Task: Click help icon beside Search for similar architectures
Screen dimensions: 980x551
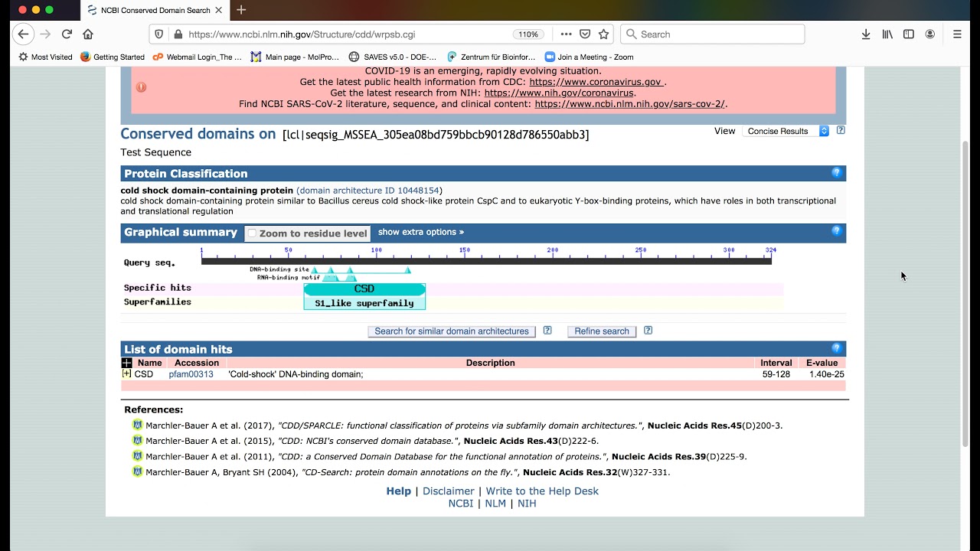Action: coord(547,331)
